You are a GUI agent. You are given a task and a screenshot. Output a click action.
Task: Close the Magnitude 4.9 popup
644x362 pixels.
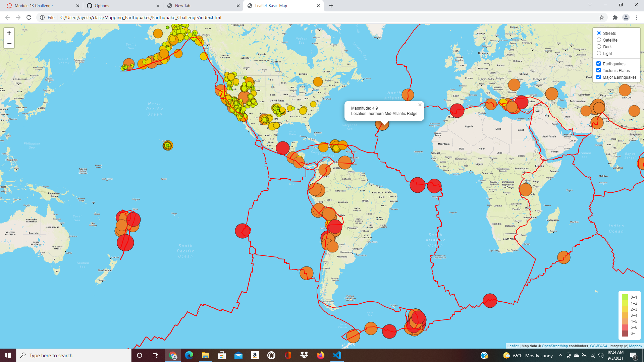420,105
